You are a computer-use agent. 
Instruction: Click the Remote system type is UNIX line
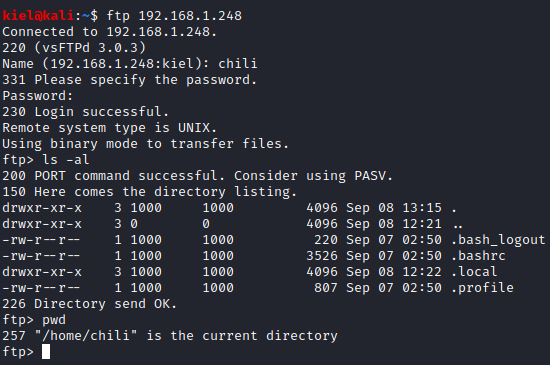coord(109,128)
